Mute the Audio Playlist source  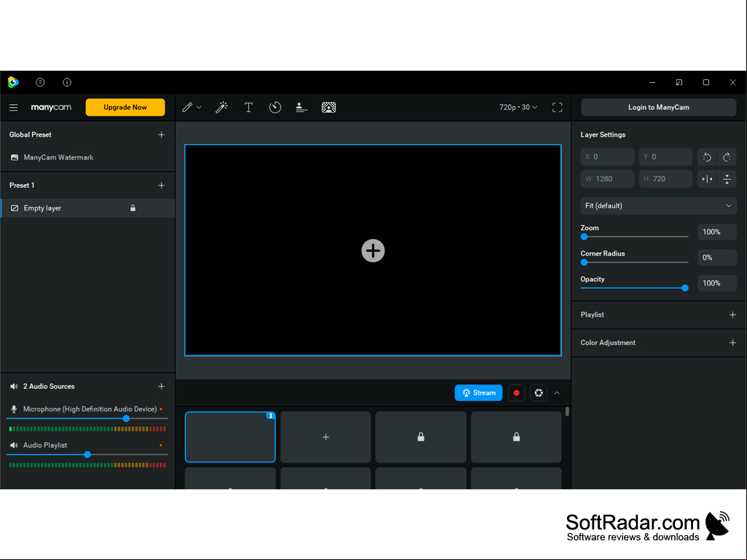click(x=14, y=445)
